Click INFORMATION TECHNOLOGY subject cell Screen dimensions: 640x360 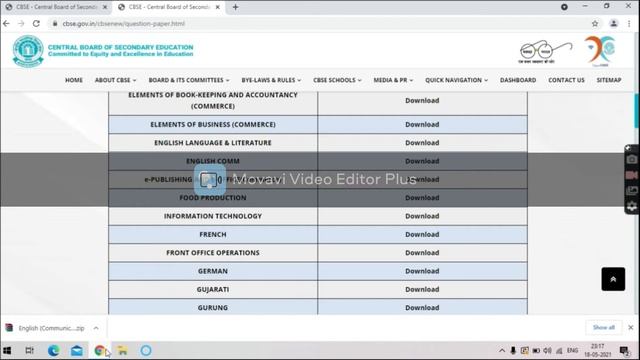tap(213, 216)
